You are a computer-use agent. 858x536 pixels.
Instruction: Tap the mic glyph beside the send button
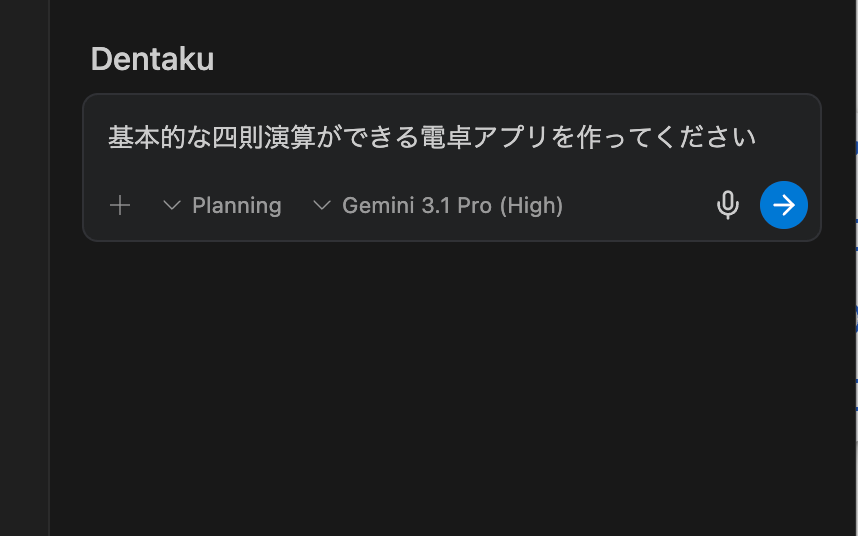728,205
